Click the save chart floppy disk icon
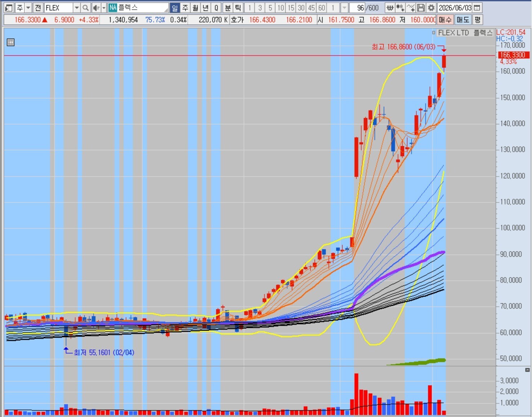 pyautogui.click(x=421, y=8)
